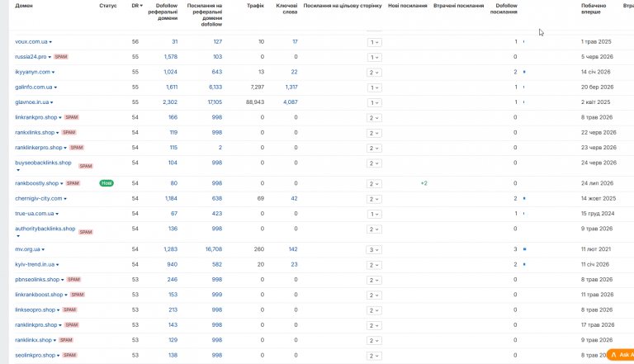Click date '11 лют 2021' for mv.org.ua
Viewport: 634px width, 364px height.
tap(596, 249)
